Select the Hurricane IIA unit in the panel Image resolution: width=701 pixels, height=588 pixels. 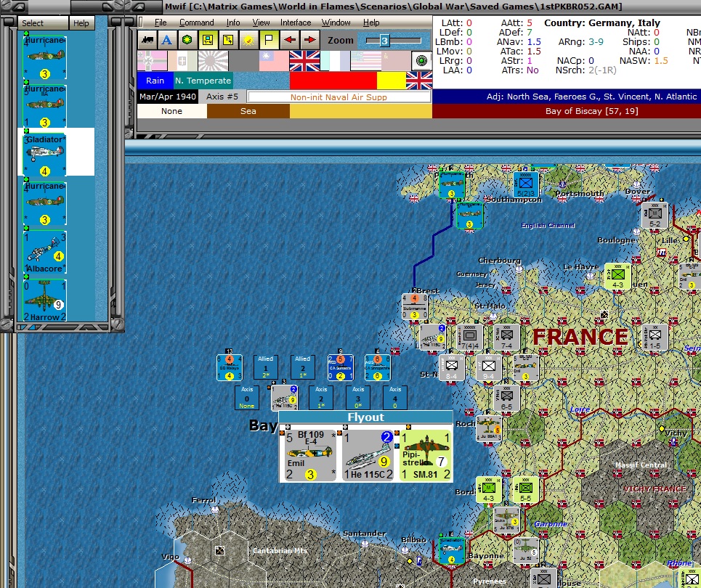tap(45, 106)
